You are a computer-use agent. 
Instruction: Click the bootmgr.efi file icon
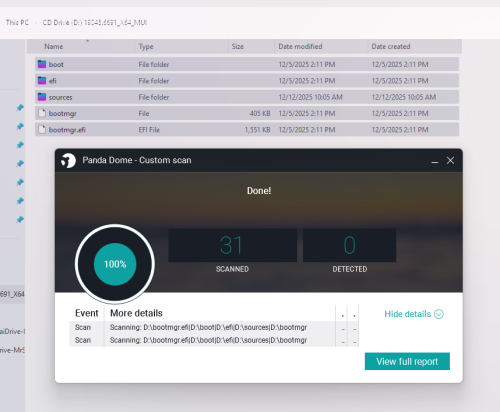tap(42, 130)
